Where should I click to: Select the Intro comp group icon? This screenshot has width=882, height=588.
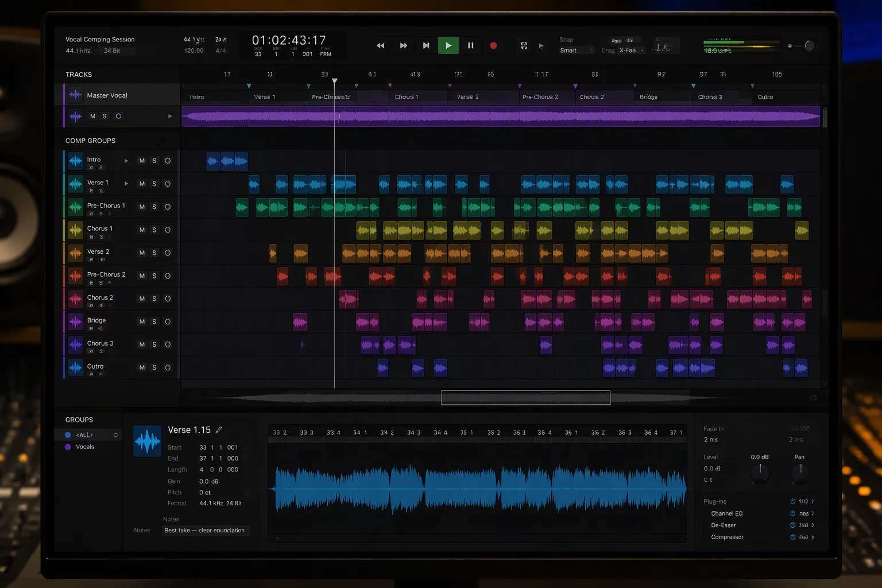[x=75, y=161]
